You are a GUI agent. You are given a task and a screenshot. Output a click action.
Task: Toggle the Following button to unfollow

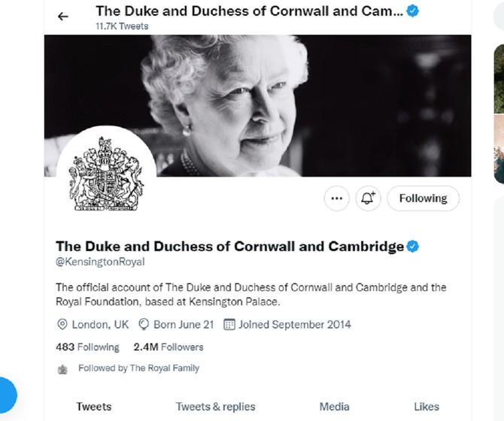click(x=423, y=198)
